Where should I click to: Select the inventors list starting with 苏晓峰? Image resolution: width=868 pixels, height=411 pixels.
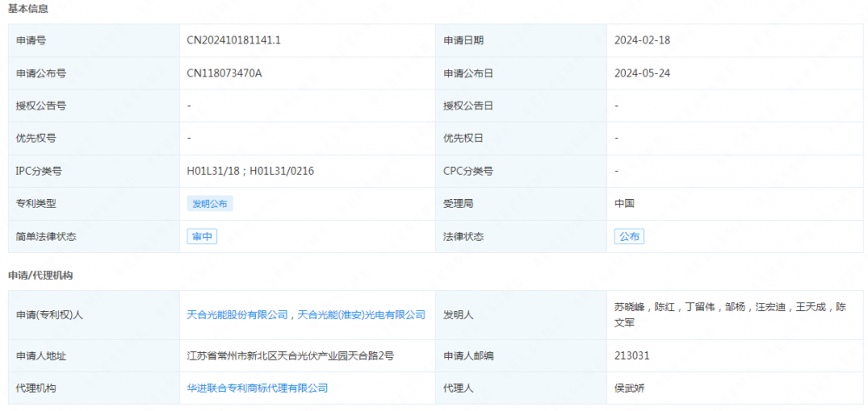[731, 315]
